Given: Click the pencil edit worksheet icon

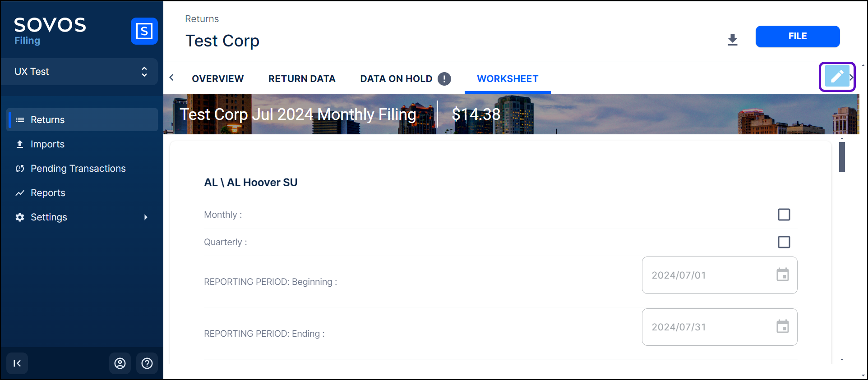Looking at the screenshot, I should [836, 77].
